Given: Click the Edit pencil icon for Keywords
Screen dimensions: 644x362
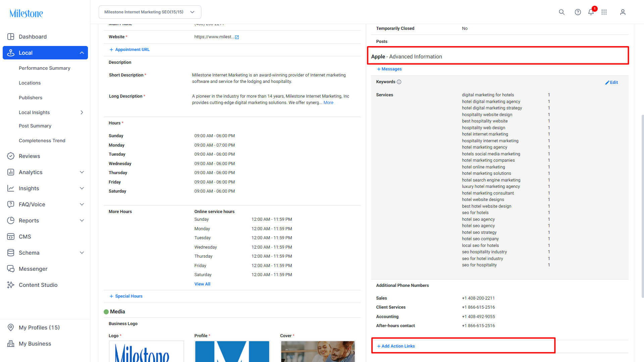Looking at the screenshot, I should (x=607, y=83).
